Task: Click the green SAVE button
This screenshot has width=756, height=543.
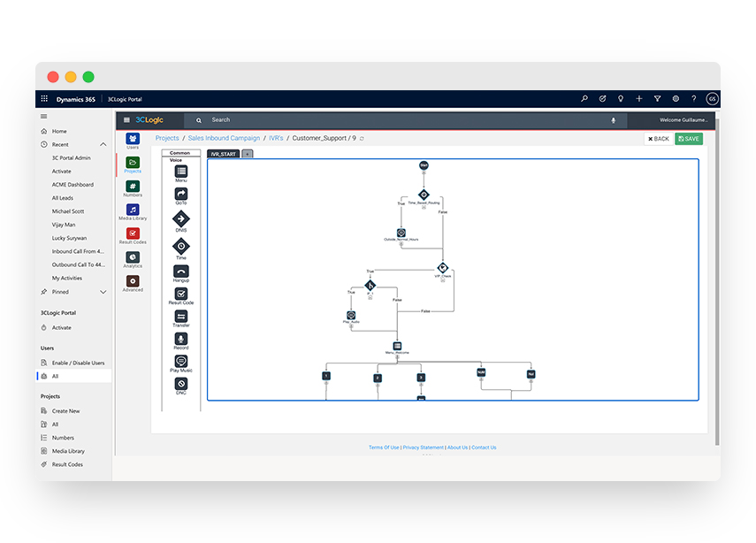Action: click(689, 139)
